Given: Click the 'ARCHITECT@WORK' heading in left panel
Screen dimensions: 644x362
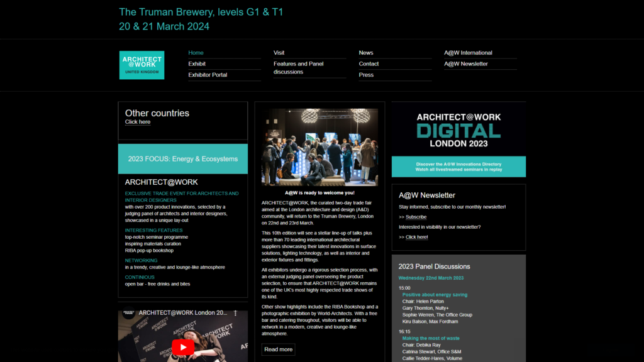Looking at the screenshot, I should point(162,182).
